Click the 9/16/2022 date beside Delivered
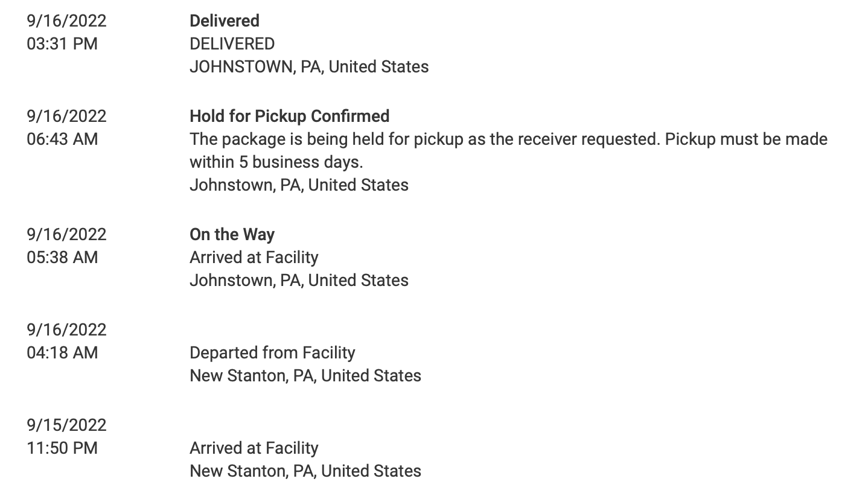Viewport: 868px width, 496px height. (66, 21)
